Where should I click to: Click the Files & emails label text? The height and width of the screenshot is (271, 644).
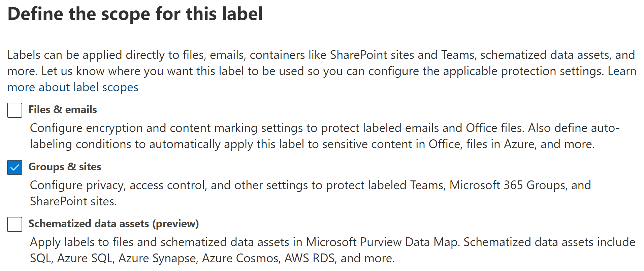tap(63, 109)
